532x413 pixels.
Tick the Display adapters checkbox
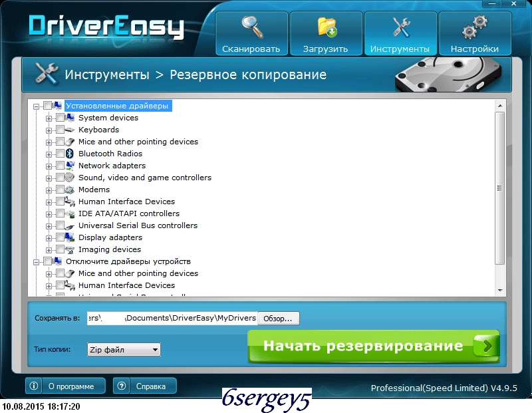click(60, 237)
